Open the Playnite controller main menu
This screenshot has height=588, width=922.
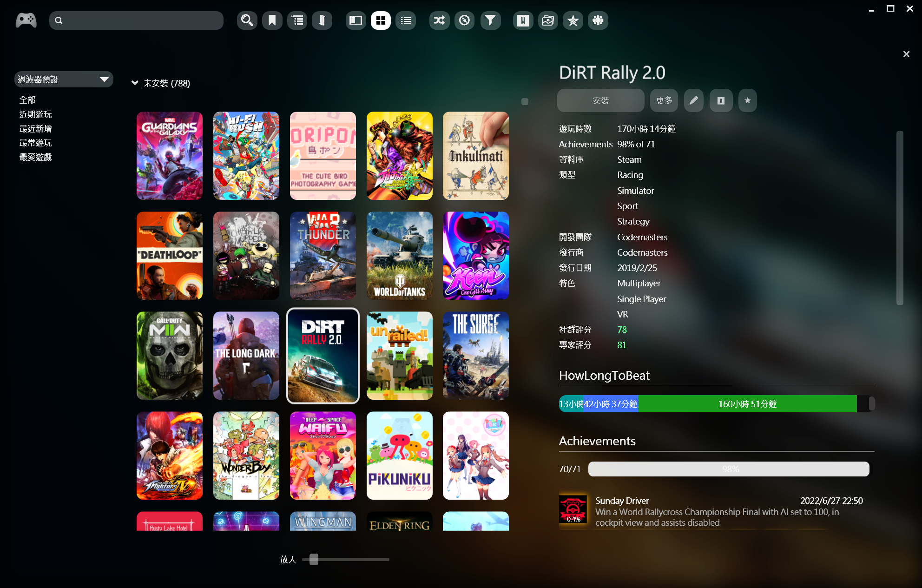26,20
